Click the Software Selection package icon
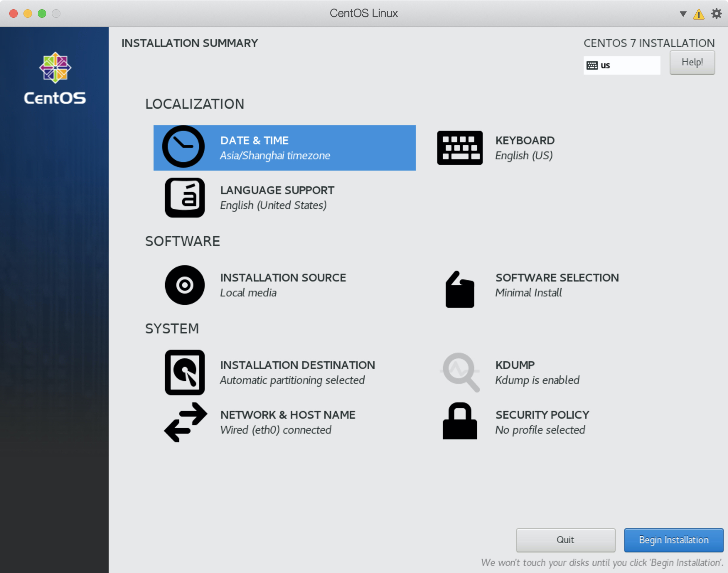This screenshot has width=728, height=573. click(460, 289)
